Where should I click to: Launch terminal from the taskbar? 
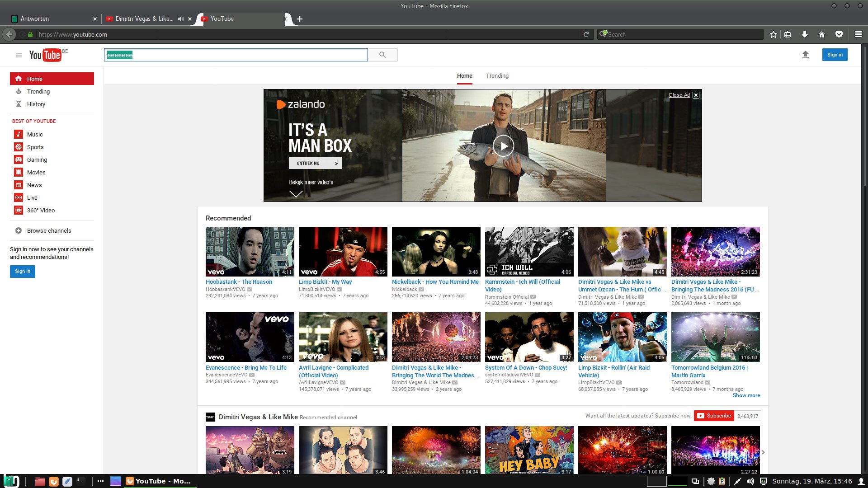pyautogui.click(x=80, y=481)
